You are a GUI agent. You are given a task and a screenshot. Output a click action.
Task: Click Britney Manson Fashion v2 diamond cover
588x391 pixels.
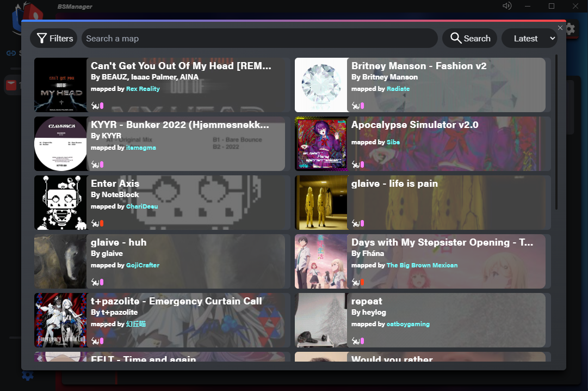click(x=321, y=85)
